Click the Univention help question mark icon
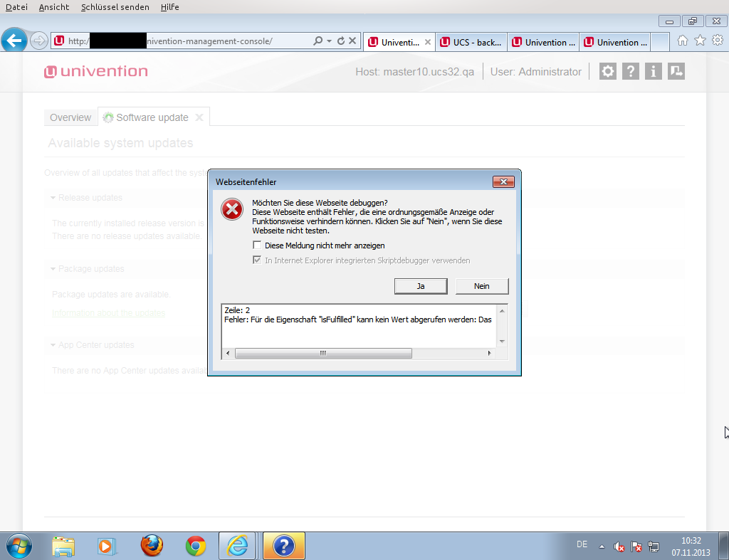 pyautogui.click(x=630, y=71)
